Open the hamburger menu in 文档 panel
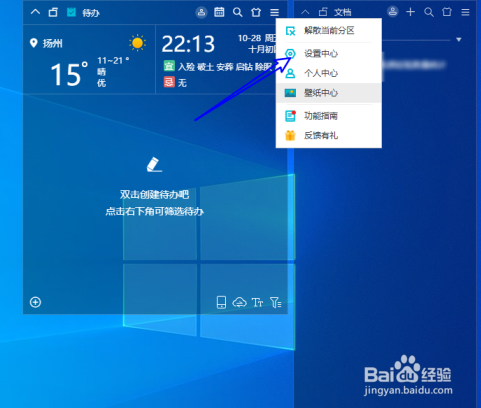Image resolution: width=481 pixels, height=408 pixels. [x=465, y=12]
